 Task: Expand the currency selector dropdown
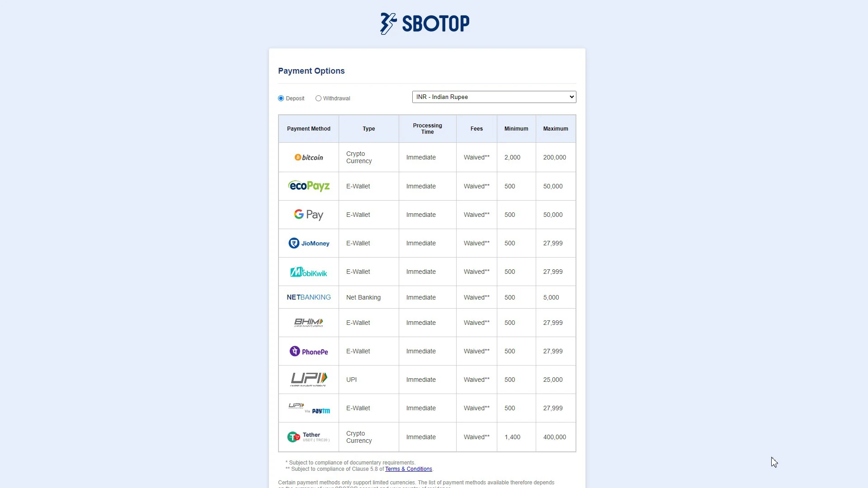click(x=494, y=97)
